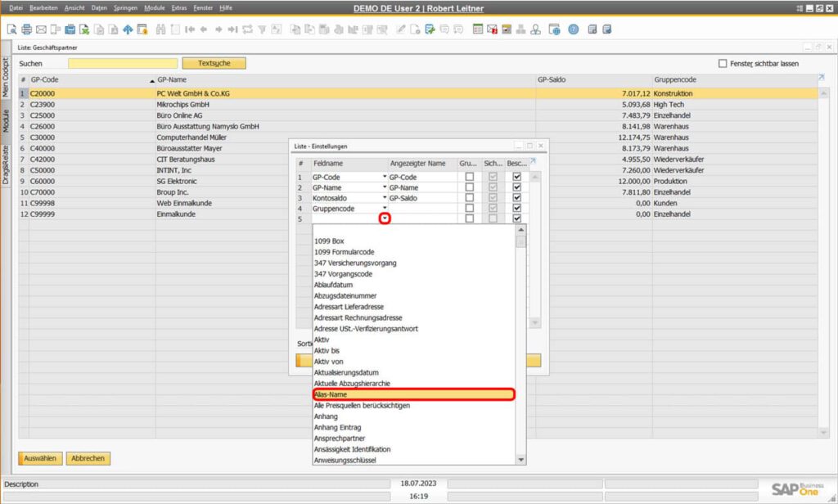Screen dimensions: 838x504
Task: Click the Form Settings icon with green pencil
Action: pos(430,29)
